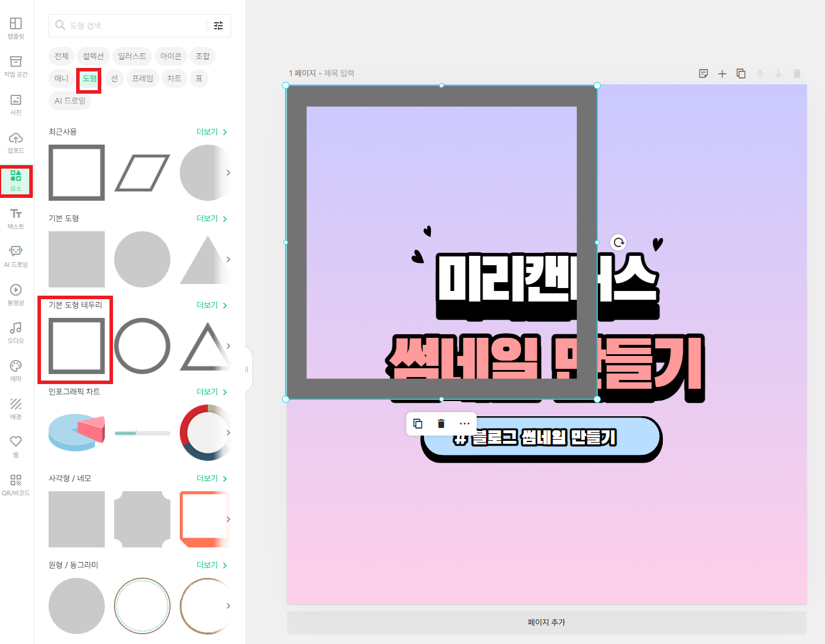Image resolution: width=825 pixels, height=644 pixels.
Task: Open the QR/바코드 panel
Action: pyautogui.click(x=16, y=485)
